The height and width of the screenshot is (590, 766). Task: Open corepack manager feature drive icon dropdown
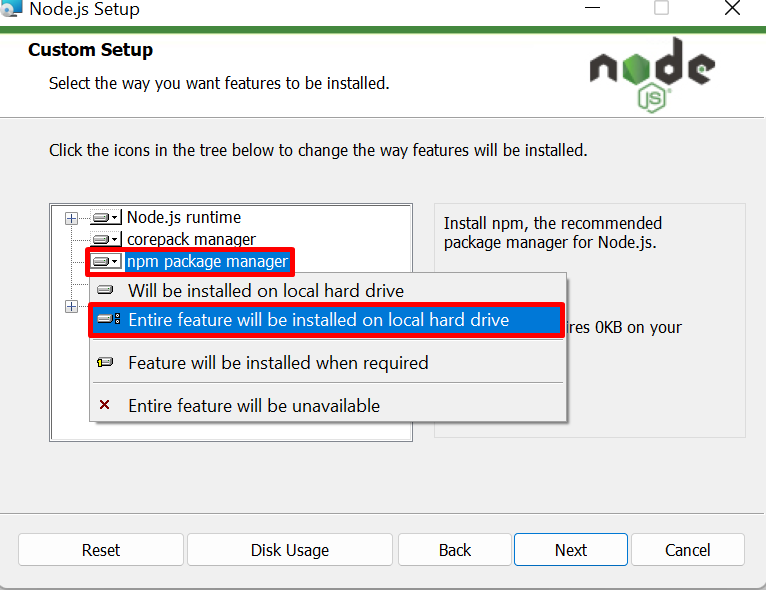pos(106,239)
